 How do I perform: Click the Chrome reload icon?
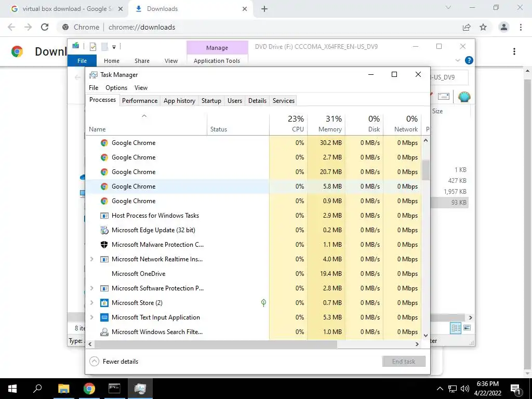[45, 27]
